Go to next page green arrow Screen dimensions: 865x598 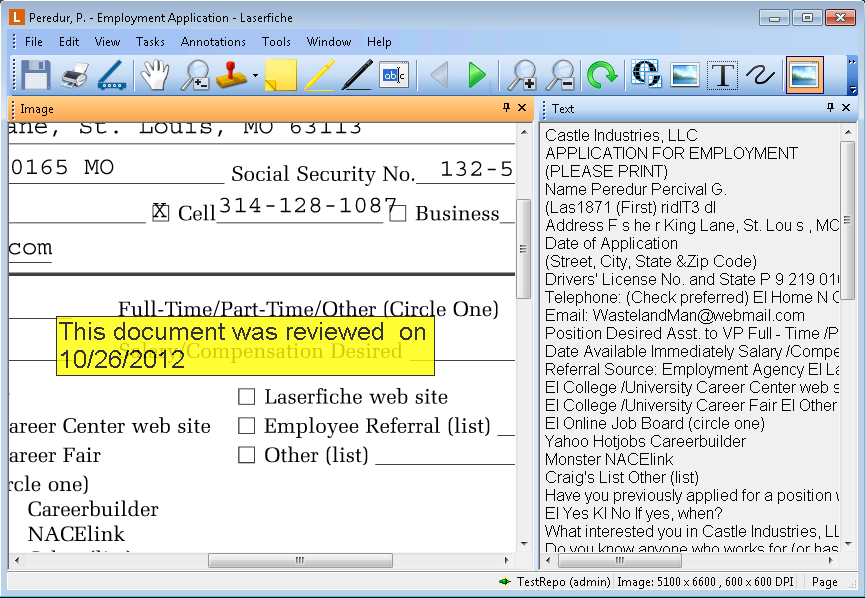(x=477, y=74)
